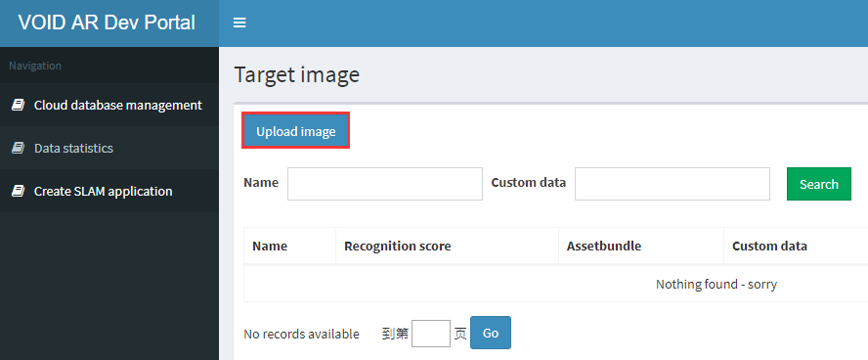868x360 pixels.
Task: Click the Upload image button
Action: [x=295, y=131]
